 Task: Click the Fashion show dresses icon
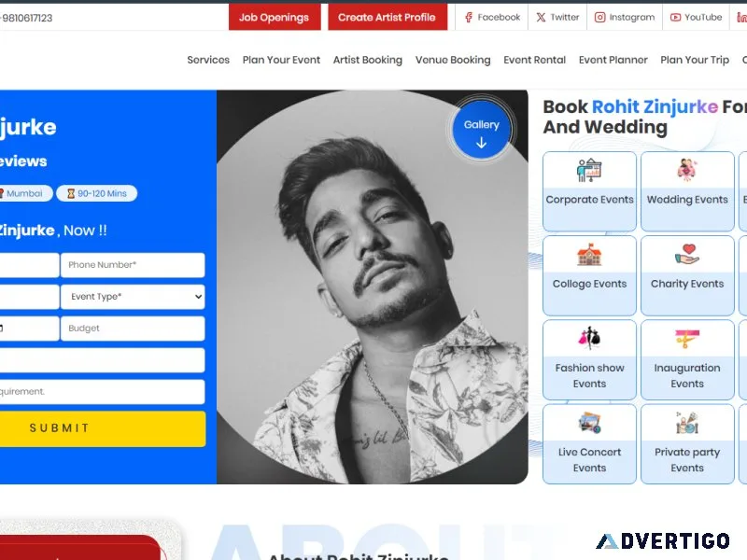[x=589, y=338]
